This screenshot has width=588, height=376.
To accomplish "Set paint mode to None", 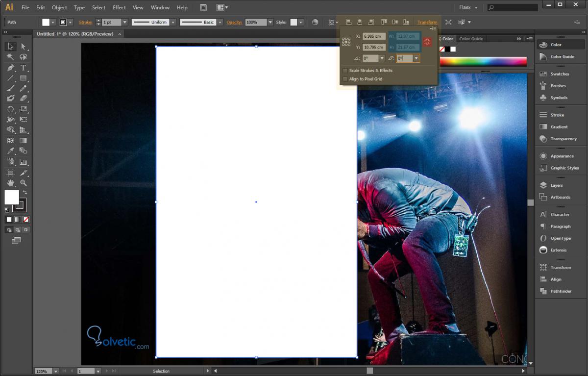I will click(26, 219).
